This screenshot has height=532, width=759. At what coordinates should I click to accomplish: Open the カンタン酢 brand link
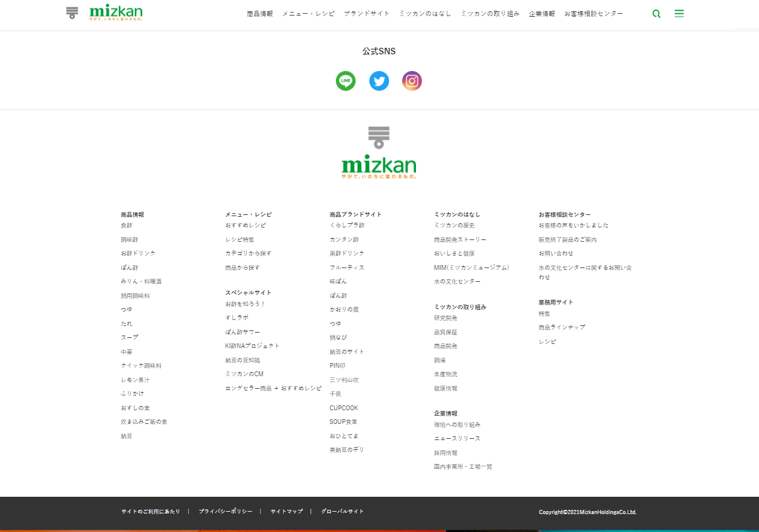point(344,239)
